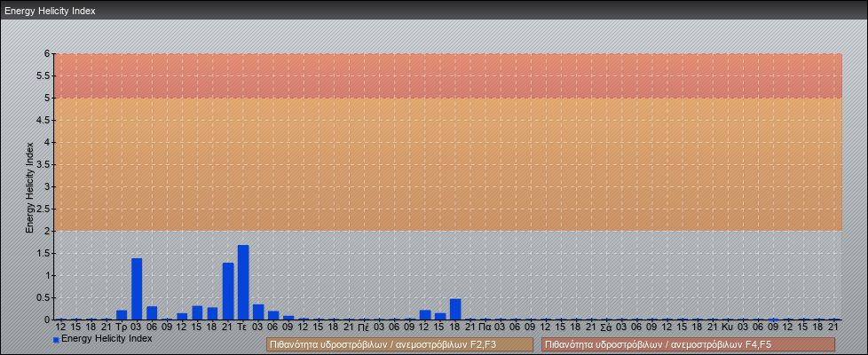Toggle the F2,F3 waterspout probability legend entry
Image resolution: width=868 pixels, height=355 pixels.
click(399, 344)
